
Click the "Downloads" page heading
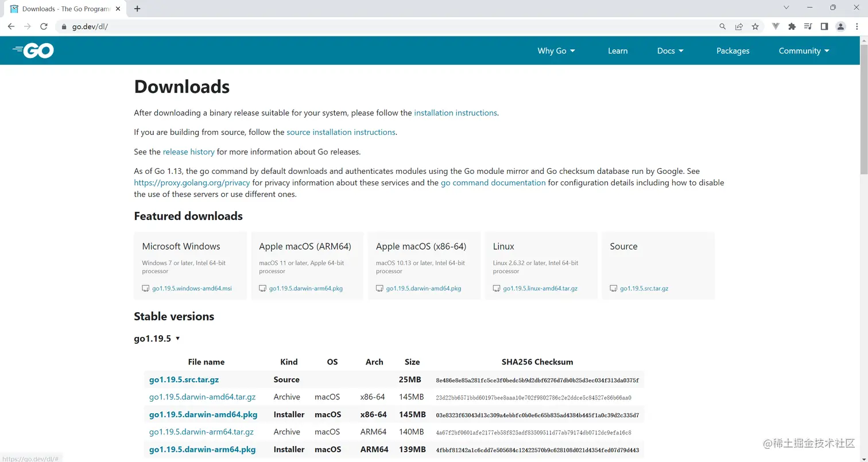pyautogui.click(x=182, y=87)
